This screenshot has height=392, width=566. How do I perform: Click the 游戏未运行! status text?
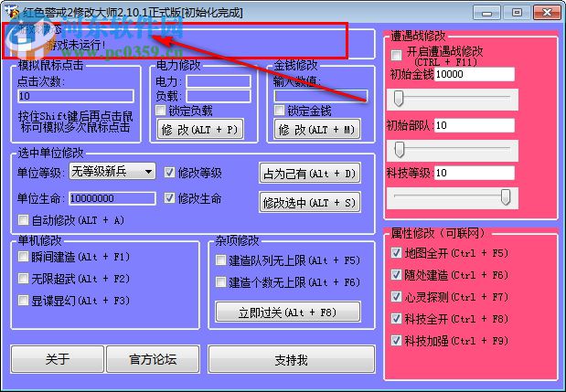(77, 46)
